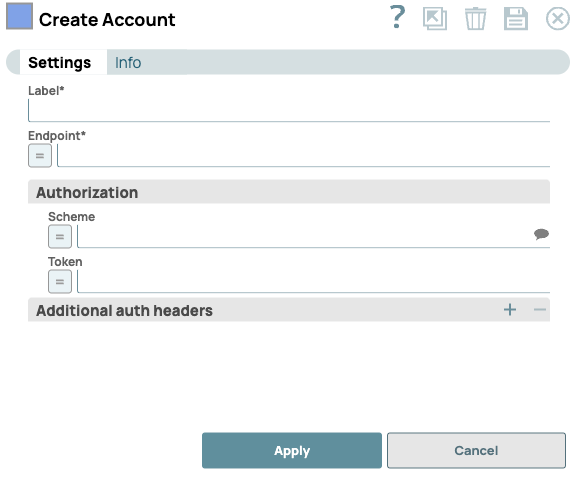Open the Scheme suggestions bubble icon

click(x=541, y=234)
